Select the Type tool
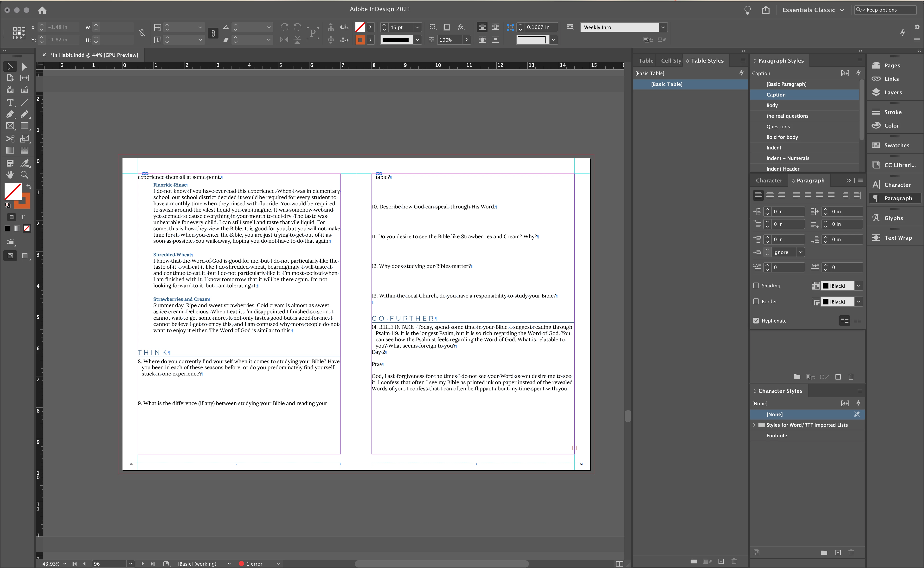 tap(10, 103)
